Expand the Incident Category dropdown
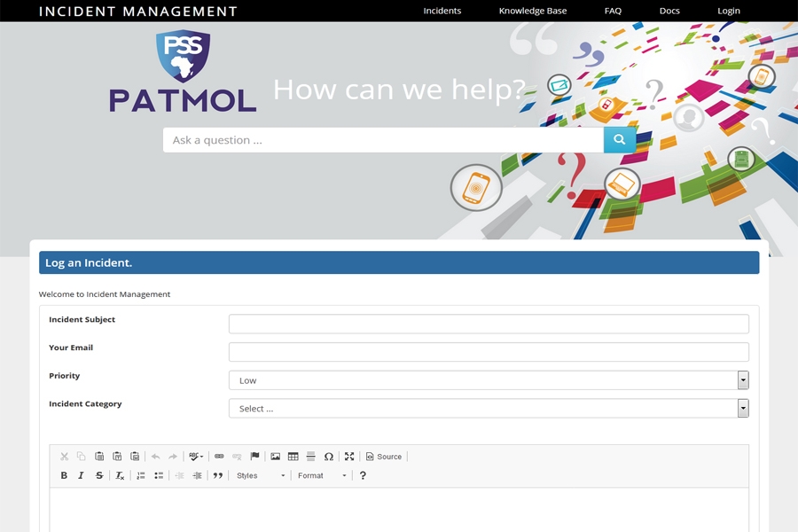The width and height of the screenshot is (798, 532). pos(488,409)
